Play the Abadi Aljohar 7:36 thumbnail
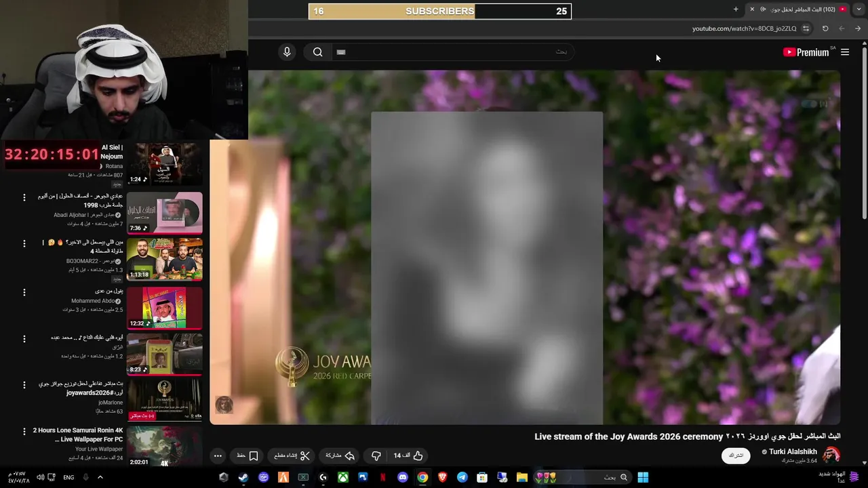868x488 pixels. pos(165,213)
